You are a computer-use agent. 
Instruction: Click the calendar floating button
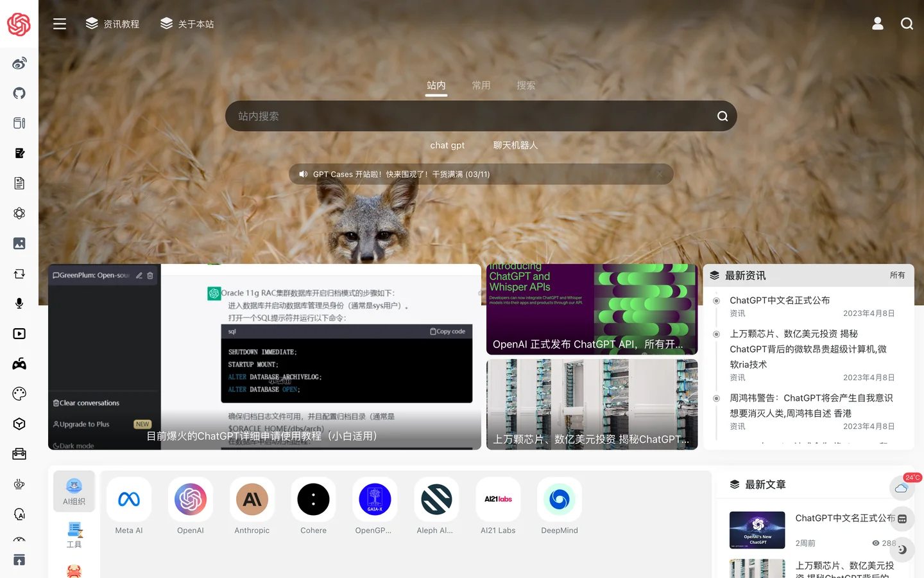[x=902, y=519]
